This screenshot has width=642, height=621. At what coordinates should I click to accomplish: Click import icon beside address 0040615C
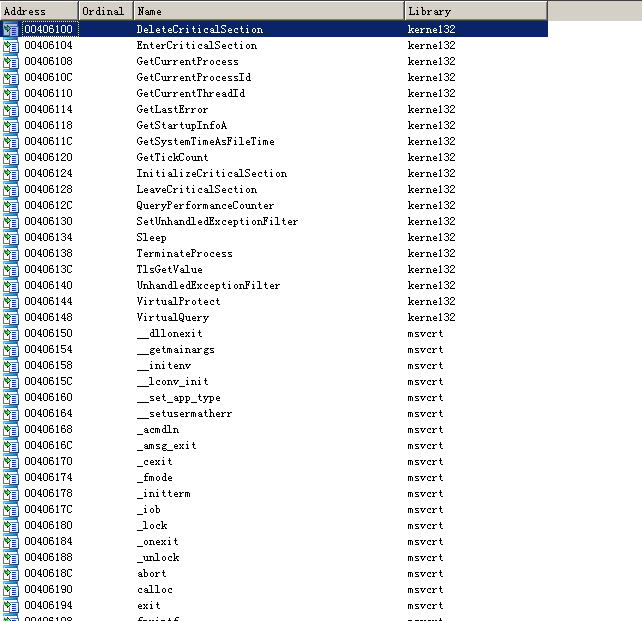(11, 382)
